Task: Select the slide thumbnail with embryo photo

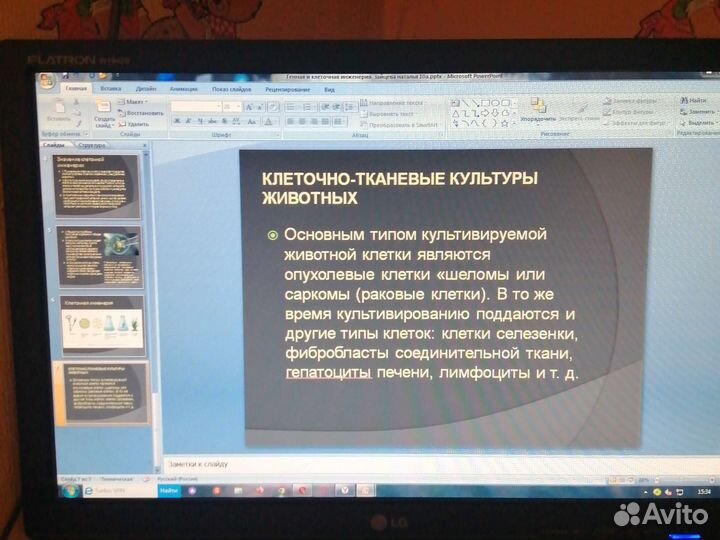Action: tap(101, 256)
